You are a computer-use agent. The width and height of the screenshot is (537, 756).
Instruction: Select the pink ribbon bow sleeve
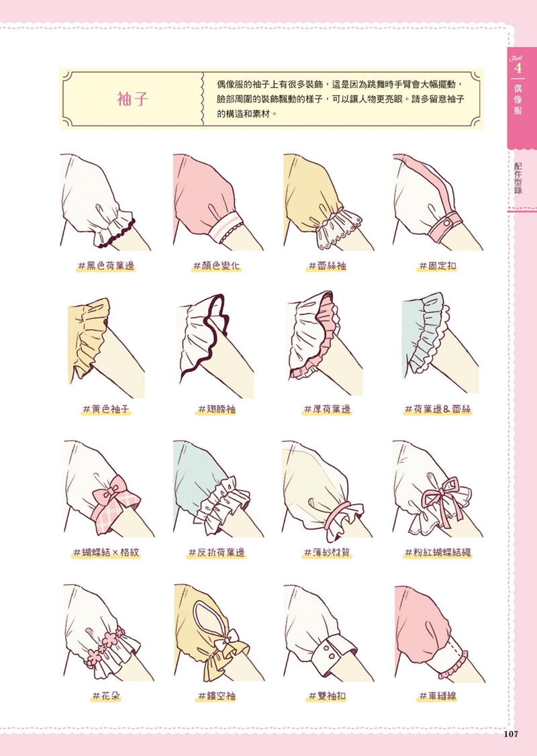[x=437, y=488]
